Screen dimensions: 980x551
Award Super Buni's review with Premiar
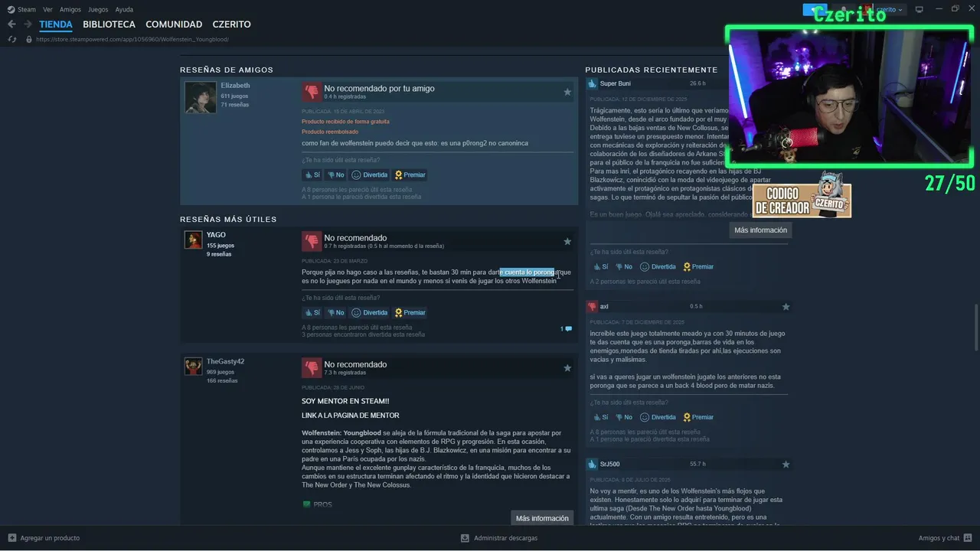(698, 267)
